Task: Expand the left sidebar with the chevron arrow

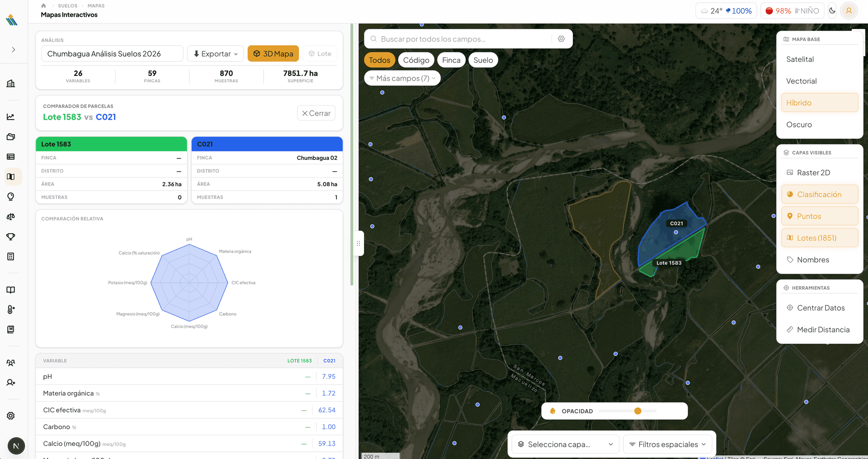Action: [14, 50]
